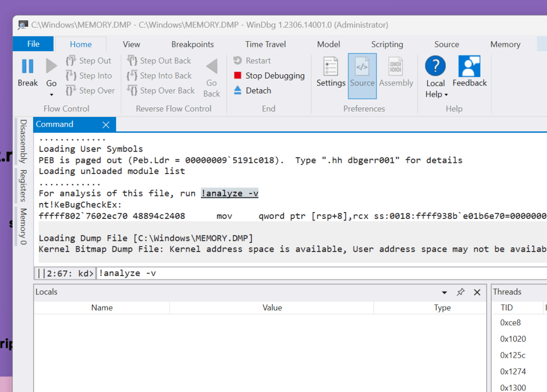
Task: Detach the debugger
Action: click(252, 91)
